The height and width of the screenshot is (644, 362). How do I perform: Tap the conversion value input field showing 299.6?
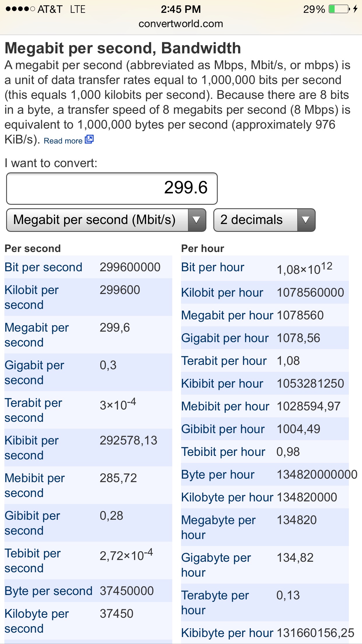coord(112,188)
